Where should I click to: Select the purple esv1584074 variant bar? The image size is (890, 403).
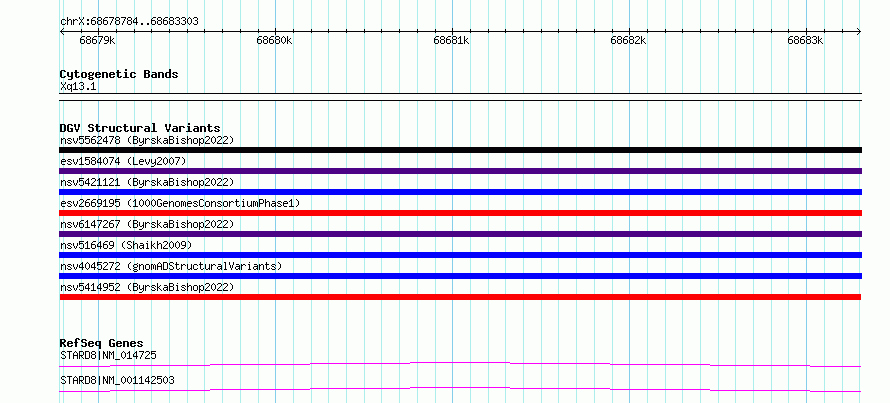[460, 171]
